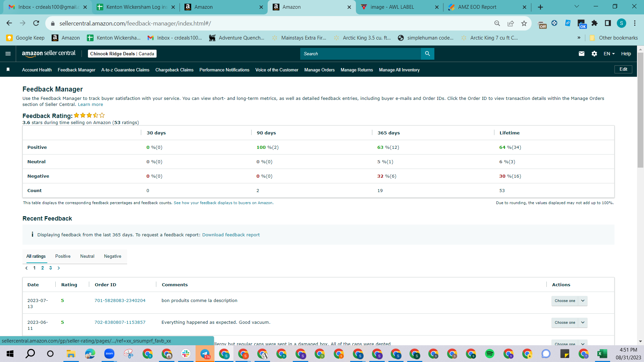Expand the hidden bookmarks chevron

click(x=579, y=38)
